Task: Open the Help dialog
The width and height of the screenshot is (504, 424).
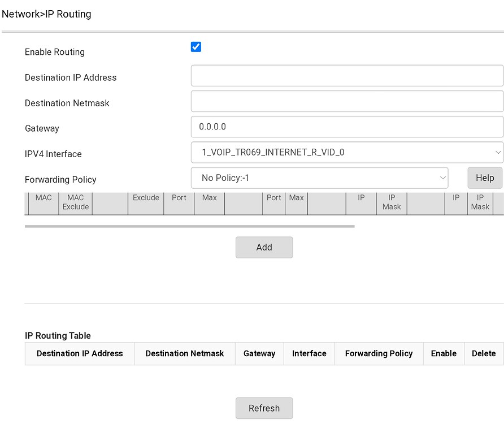Action: [x=484, y=178]
